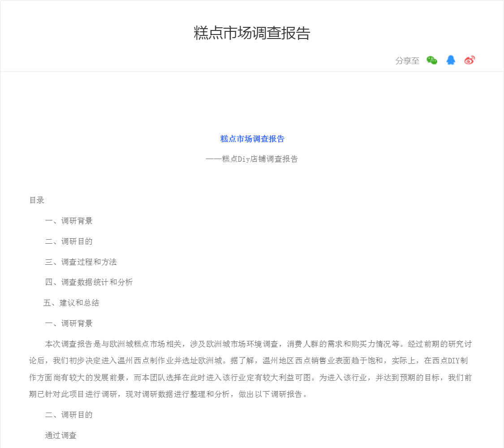
Task: Select the table-of-contents entry 四、调查数据统计和分析
Action: pos(89,282)
